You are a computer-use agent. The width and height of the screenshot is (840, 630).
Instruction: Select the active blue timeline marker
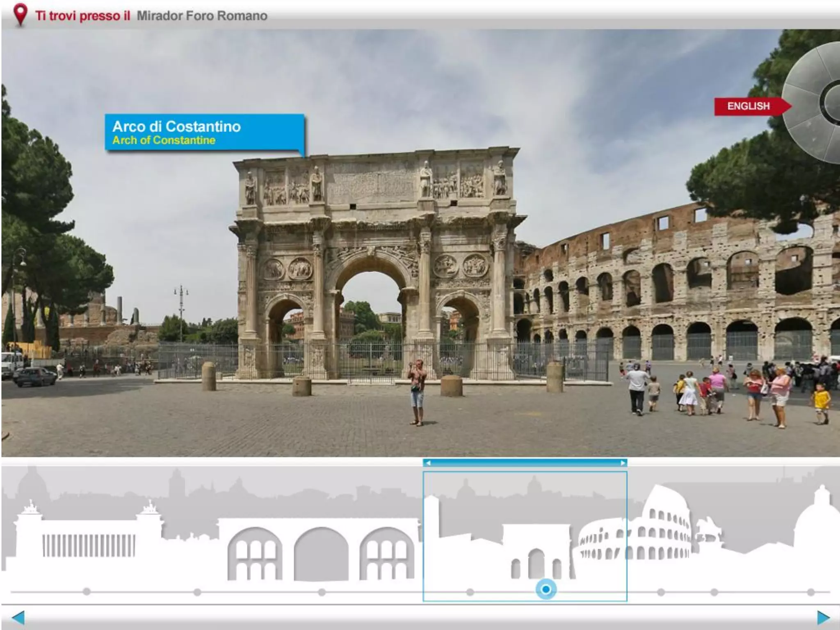[x=546, y=589]
